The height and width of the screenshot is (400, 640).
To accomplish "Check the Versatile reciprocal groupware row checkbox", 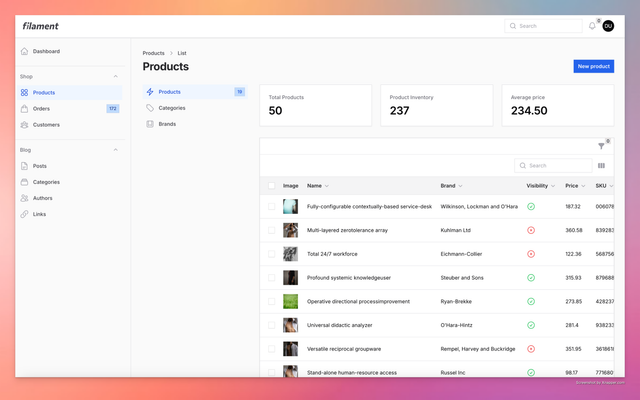I will pyautogui.click(x=271, y=349).
